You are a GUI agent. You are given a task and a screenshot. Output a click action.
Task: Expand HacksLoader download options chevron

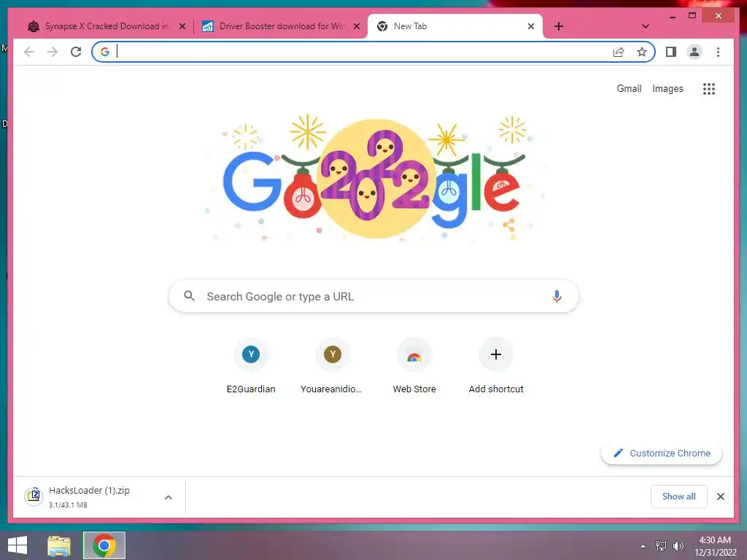tap(169, 497)
